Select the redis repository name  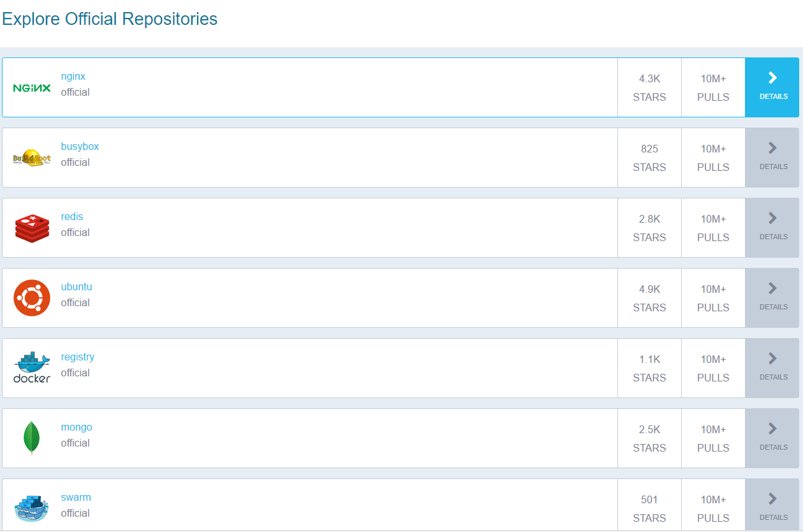tap(71, 216)
